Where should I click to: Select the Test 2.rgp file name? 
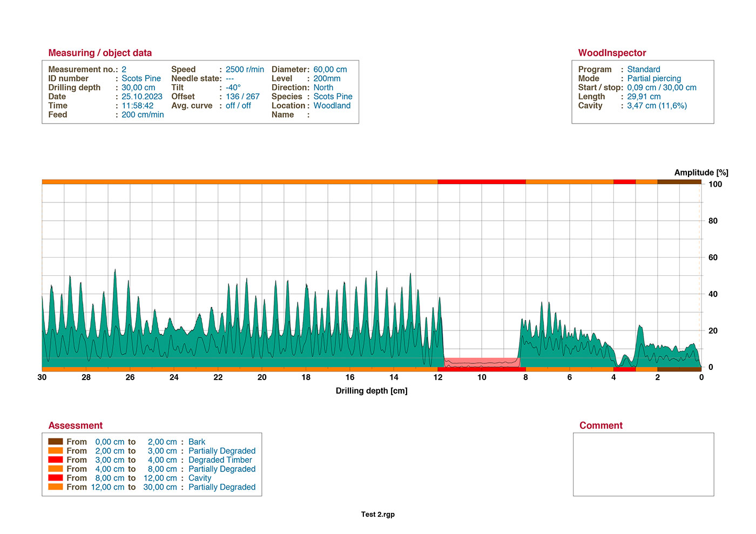point(378,515)
